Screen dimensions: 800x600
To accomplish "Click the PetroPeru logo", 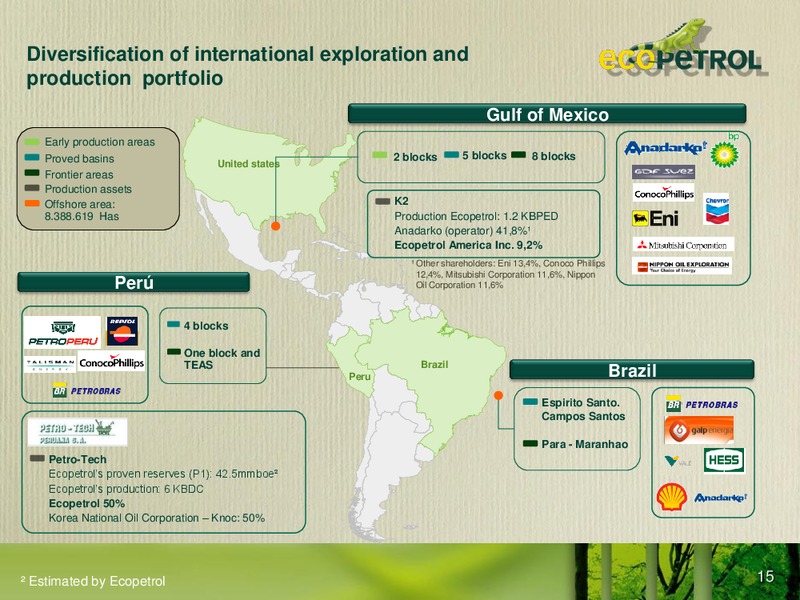I will coord(63,333).
